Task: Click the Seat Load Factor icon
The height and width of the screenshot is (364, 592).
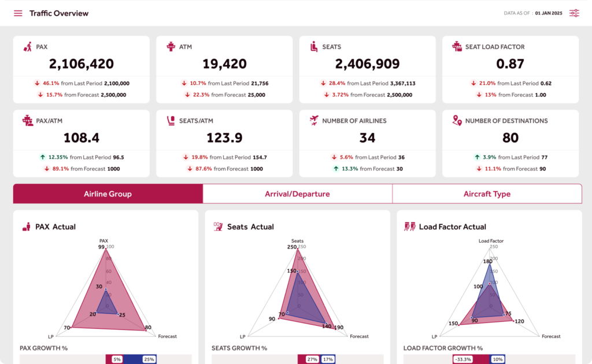Action: [457, 47]
